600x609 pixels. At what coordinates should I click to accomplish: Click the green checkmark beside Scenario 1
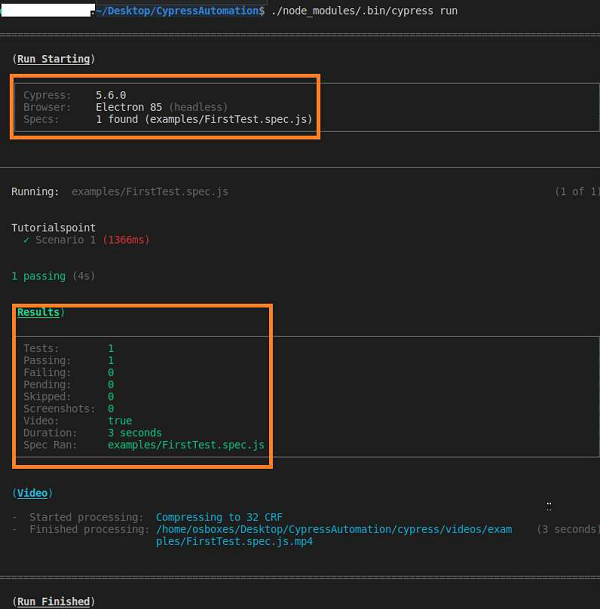click(x=26, y=240)
